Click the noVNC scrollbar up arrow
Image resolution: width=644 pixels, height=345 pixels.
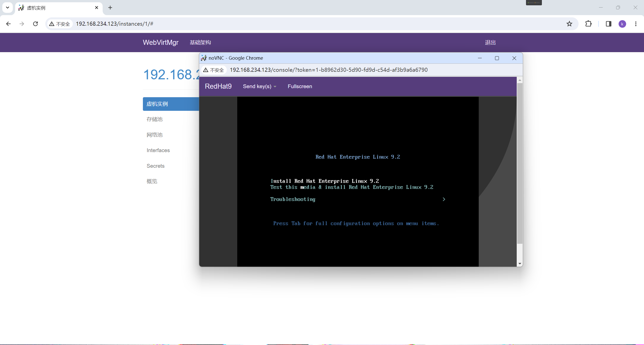click(520, 80)
